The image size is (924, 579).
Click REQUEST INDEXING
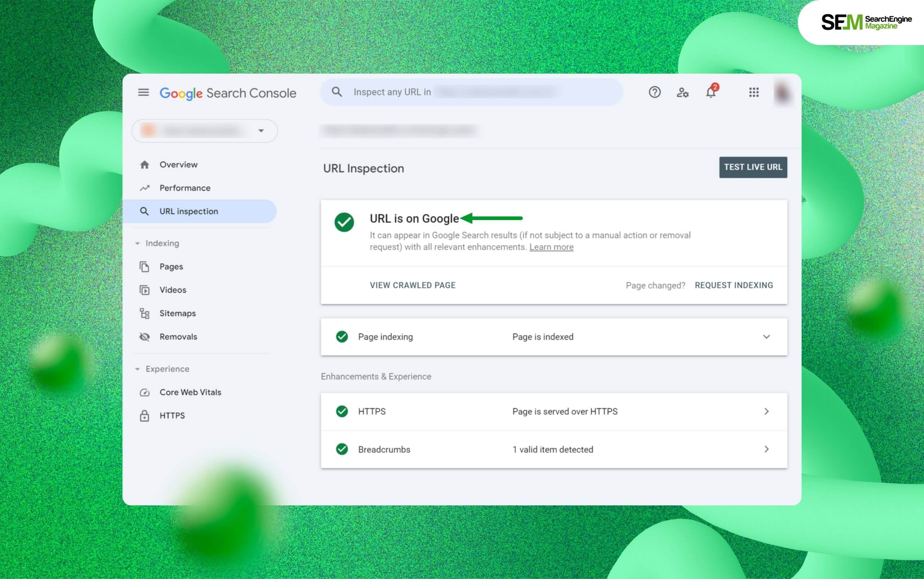point(734,285)
